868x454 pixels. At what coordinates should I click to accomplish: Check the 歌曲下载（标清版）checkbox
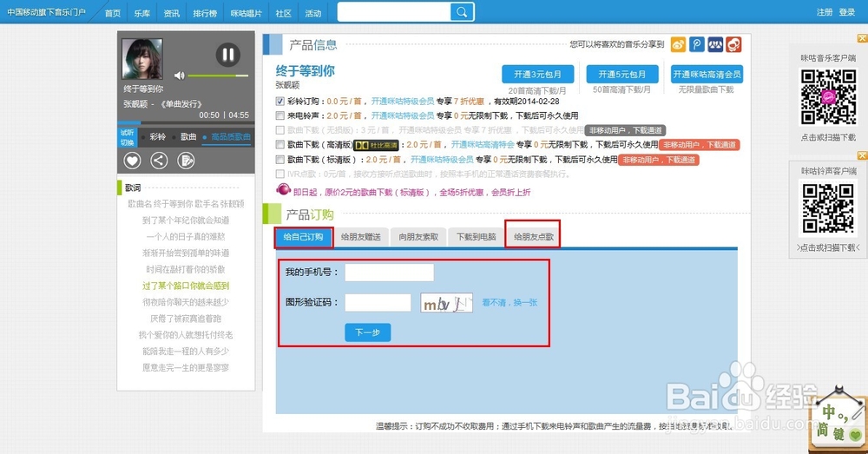tap(280, 160)
